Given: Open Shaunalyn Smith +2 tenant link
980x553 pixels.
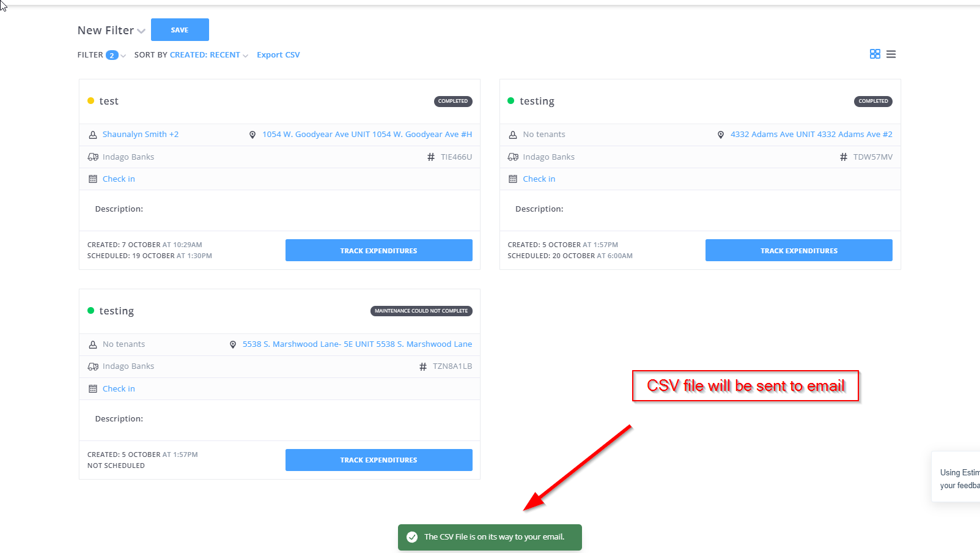Looking at the screenshot, I should coord(141,135).
